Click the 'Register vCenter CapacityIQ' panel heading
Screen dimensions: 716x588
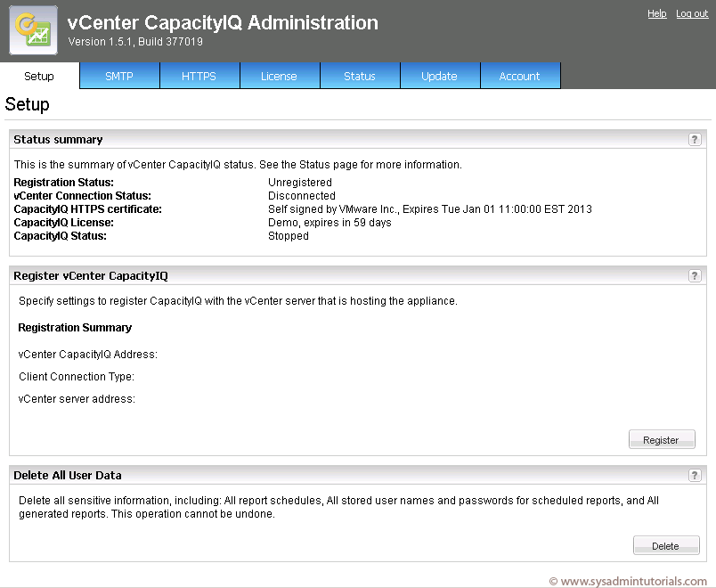pos(91,276)
